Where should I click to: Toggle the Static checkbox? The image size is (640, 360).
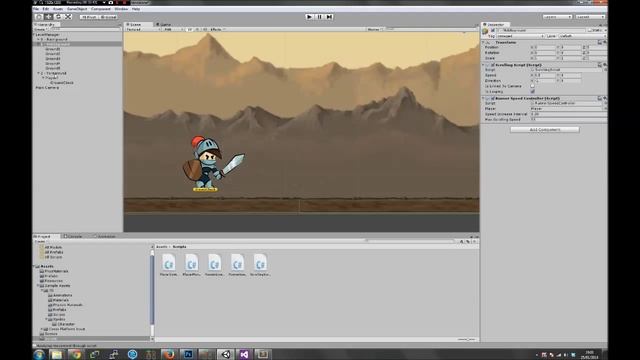pyautogui.click(x=590, y=31)
